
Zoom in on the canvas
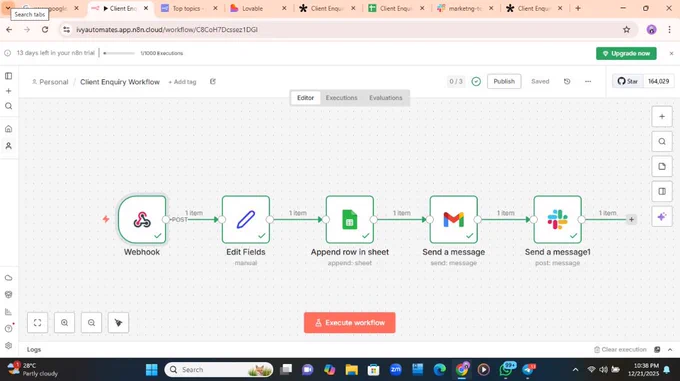64,322
